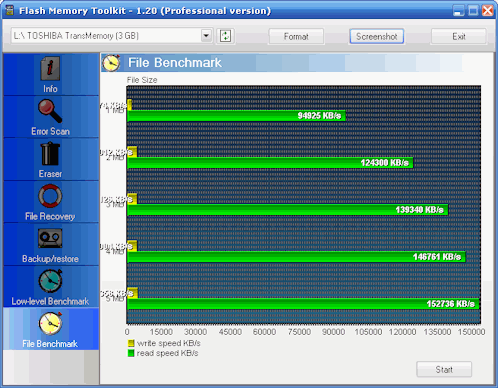Click the Format button

click(296, 36)
